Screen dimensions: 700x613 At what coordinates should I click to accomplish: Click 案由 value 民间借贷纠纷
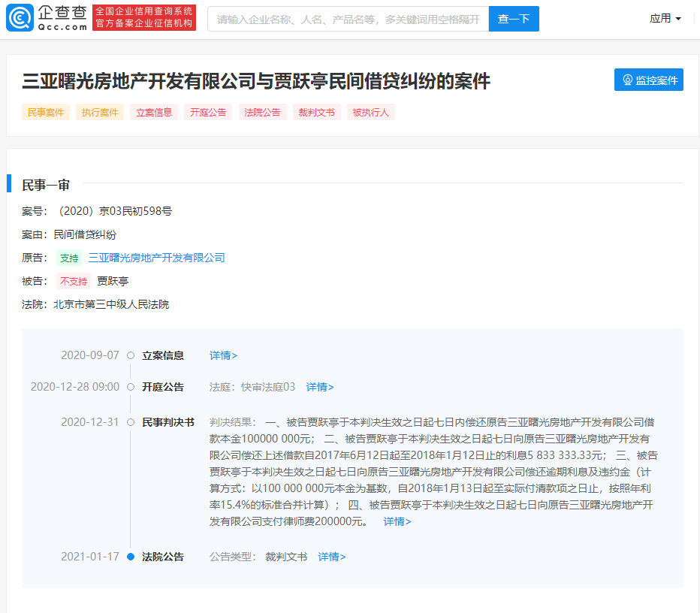[x=85, y=234]
